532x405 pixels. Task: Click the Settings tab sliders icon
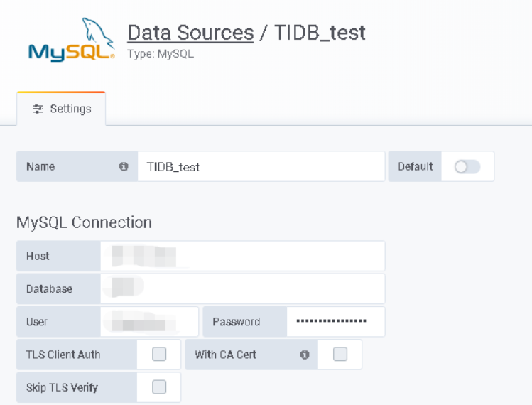pos(38,109)
